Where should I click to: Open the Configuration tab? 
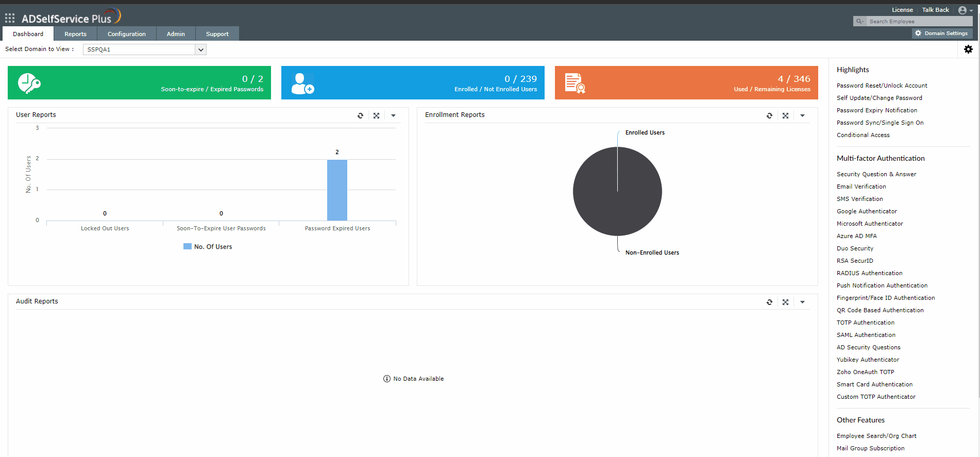coord(127,34)
